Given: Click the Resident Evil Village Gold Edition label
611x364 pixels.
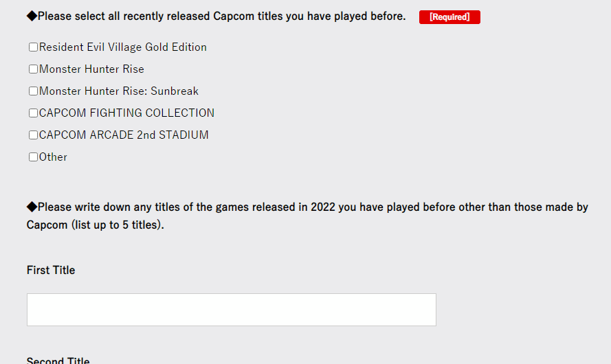Looking at the screenshot, I should [x=123, y=47].
